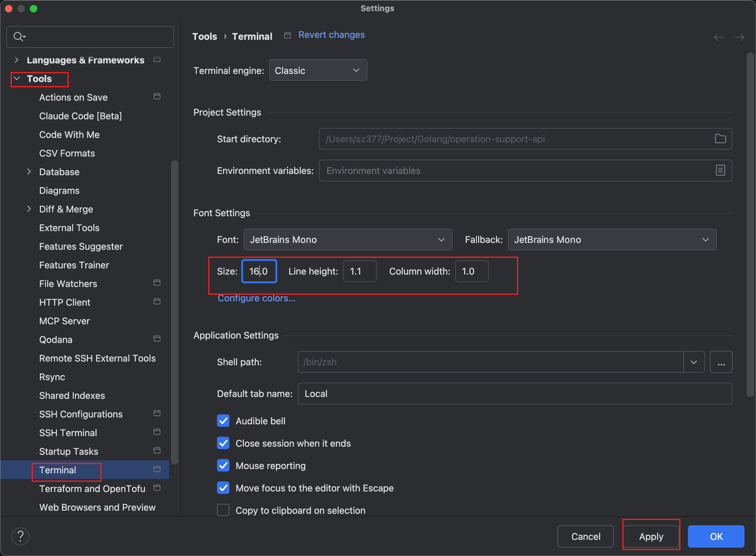The image size is (756, 556).
Task: Click the Default tab name field
Action: (x=514, y=394)
